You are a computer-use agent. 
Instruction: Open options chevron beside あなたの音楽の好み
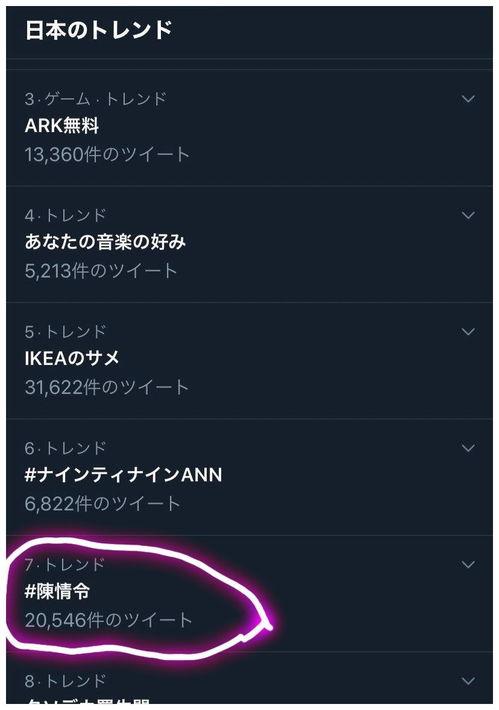pos(468,215)
